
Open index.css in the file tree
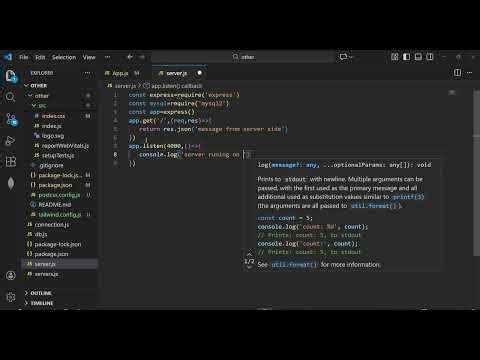53,116
